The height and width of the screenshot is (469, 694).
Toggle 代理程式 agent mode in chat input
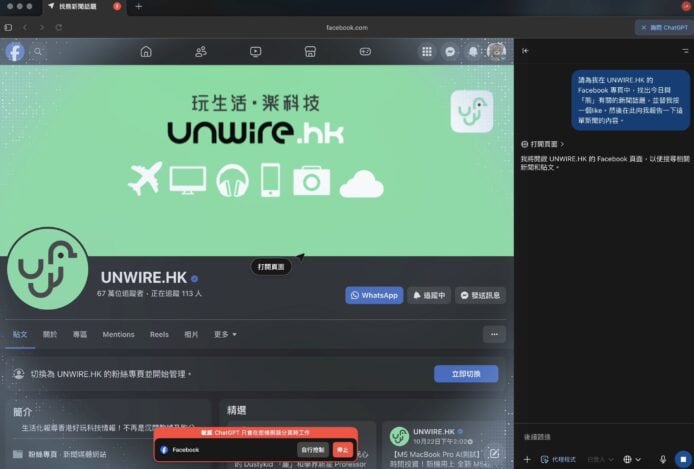[557, 459]
